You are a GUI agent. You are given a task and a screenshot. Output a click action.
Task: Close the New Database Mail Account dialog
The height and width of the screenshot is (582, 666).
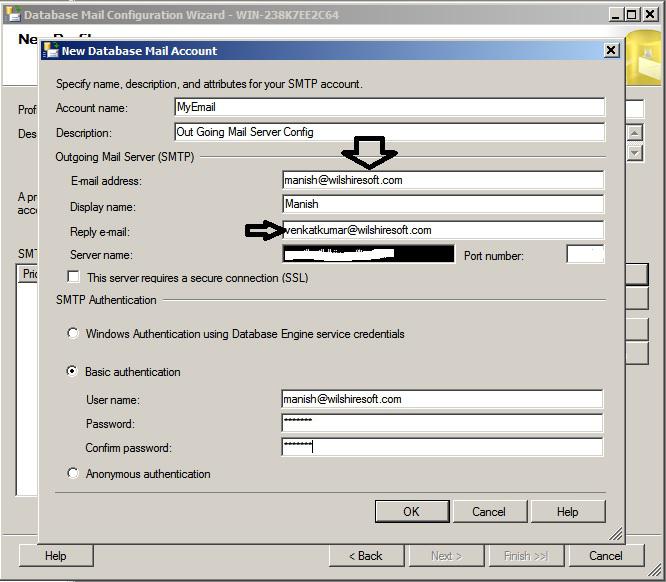point(611,51)
